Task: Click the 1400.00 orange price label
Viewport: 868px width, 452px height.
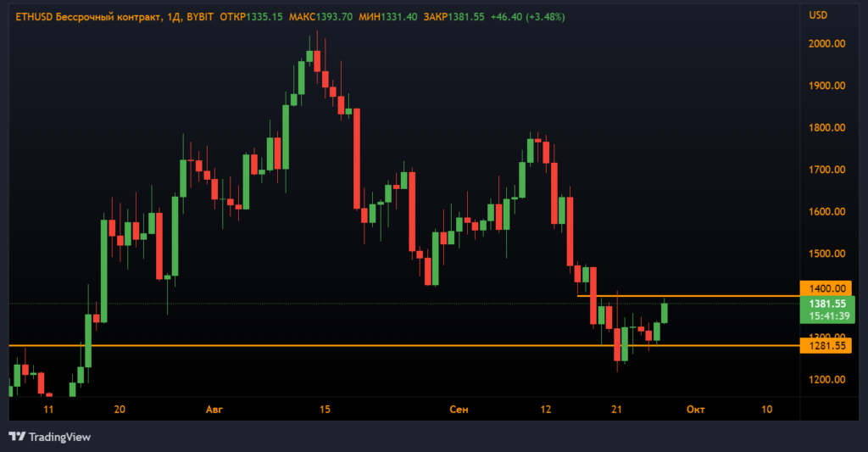Action: click(826, 288)
